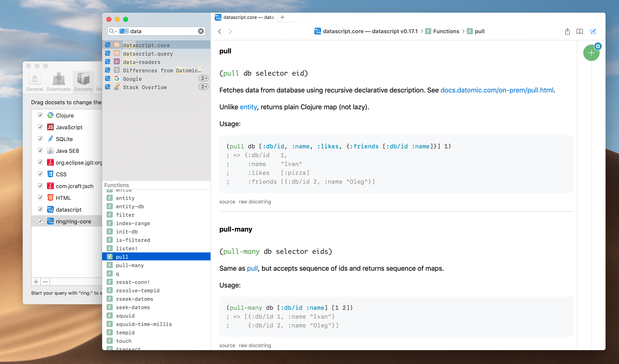The width and height of the screenshot is (619, 364).
Task: Open the docset filter dropdown in search
Action: point(124,31)
